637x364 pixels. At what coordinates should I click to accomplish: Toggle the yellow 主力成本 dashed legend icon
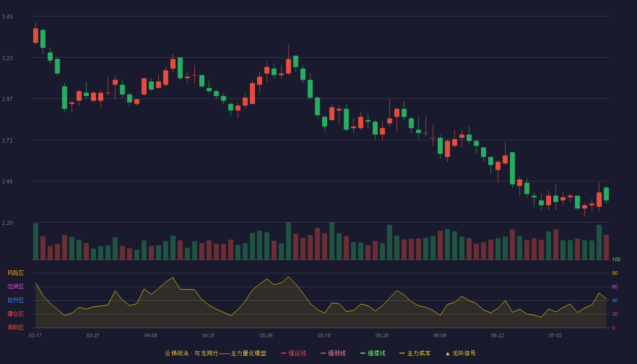point(402,353)
